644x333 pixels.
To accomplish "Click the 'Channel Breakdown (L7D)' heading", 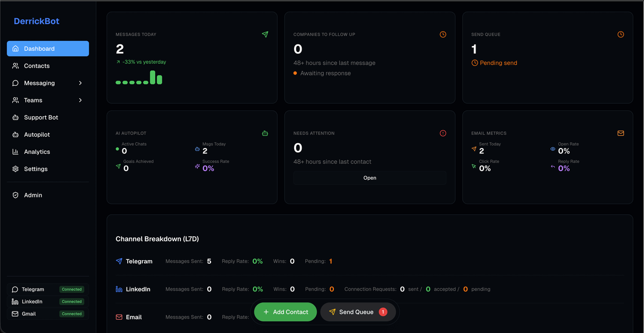I will [x=157, y=239].
